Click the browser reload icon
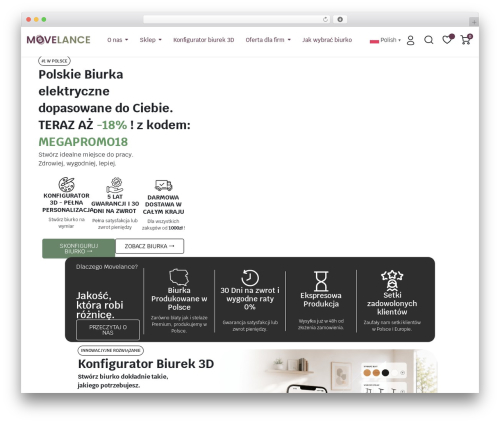Image resolution: width=500 pixels, height=423 pixels. (x=325, y=19)
